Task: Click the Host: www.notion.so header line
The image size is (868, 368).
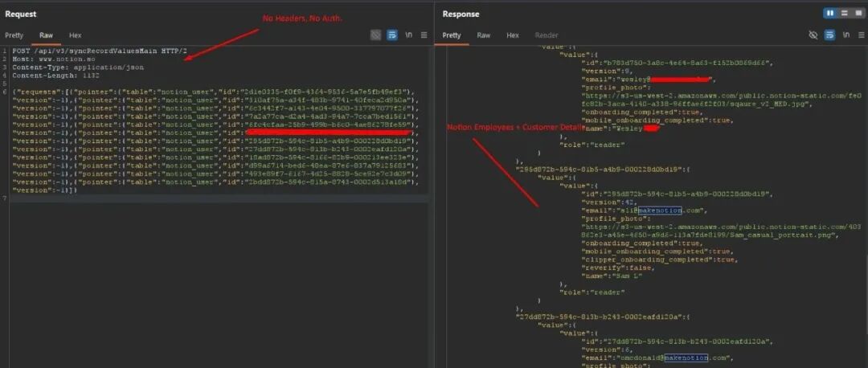Action: coord(54,59)
